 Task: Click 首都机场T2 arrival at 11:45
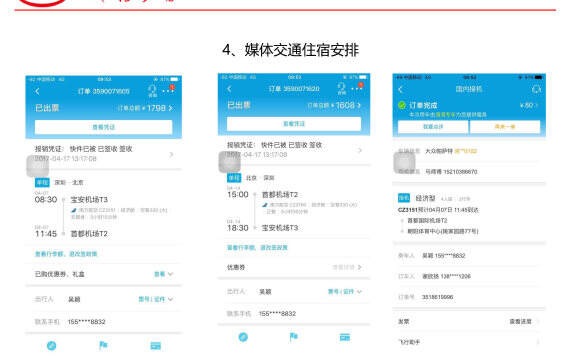point(89,234)
